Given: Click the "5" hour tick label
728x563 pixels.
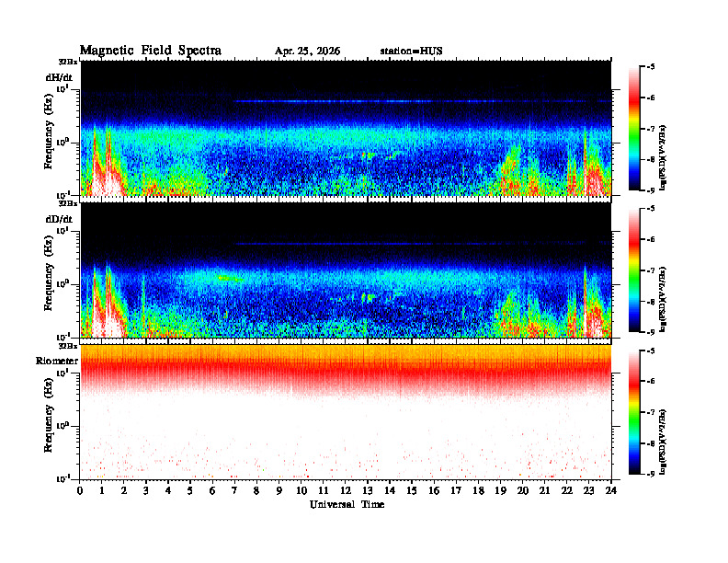Looking at the screenshot, I should (x=190, y=490).
